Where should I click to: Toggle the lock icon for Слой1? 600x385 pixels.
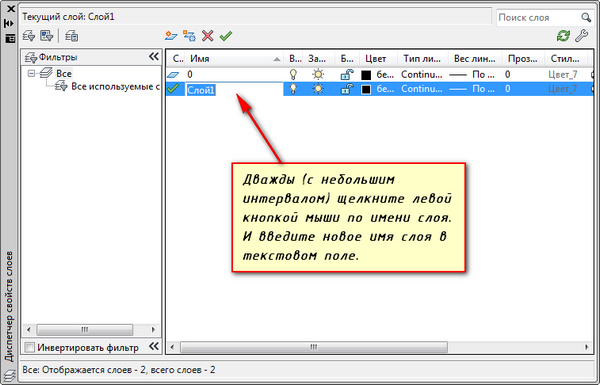point(347,89)
